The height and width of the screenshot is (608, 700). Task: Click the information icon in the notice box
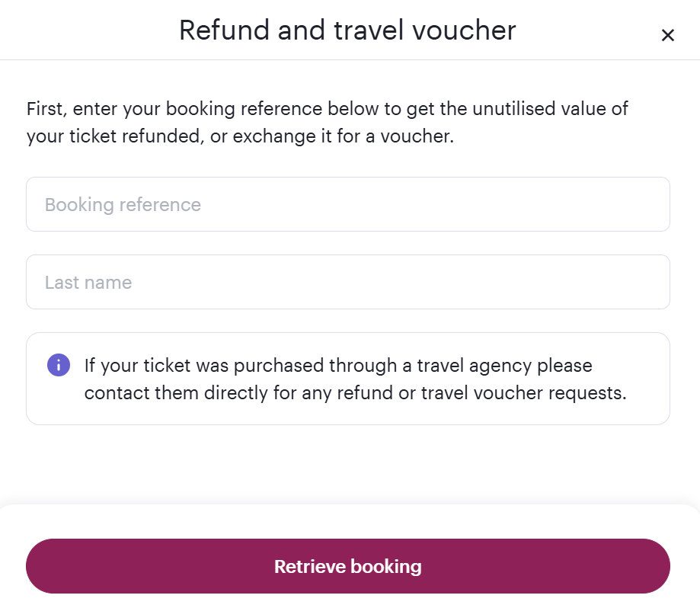(x=58, y=365)
